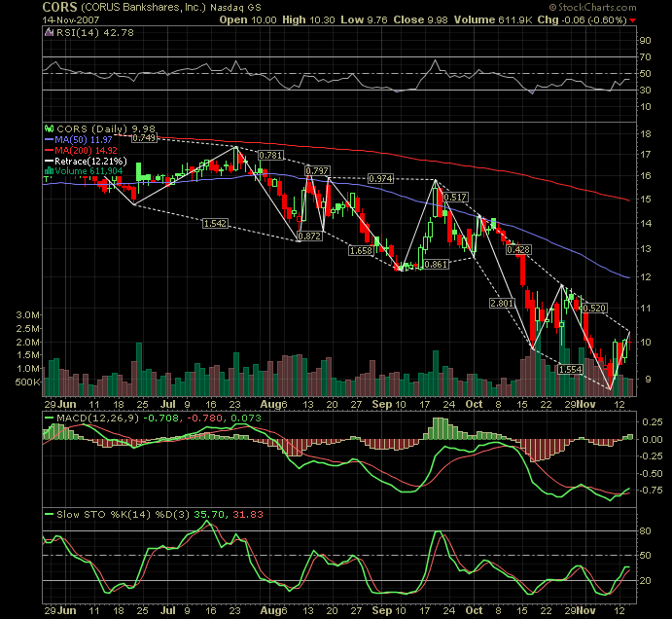Screen dimensions: 672x619
Task: Click the 0.520 retracement label
Action: tap(594, 308)
